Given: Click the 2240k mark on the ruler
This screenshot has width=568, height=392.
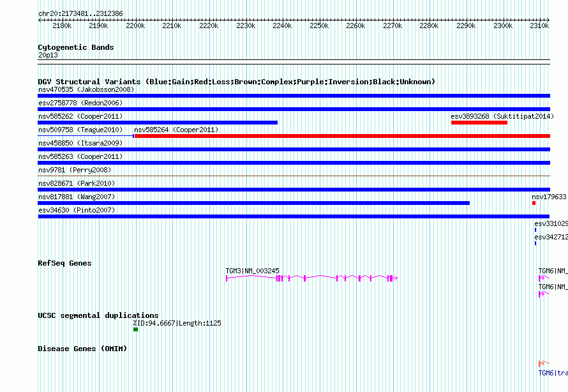Looking at the screenshot, I should click(282, 26).
